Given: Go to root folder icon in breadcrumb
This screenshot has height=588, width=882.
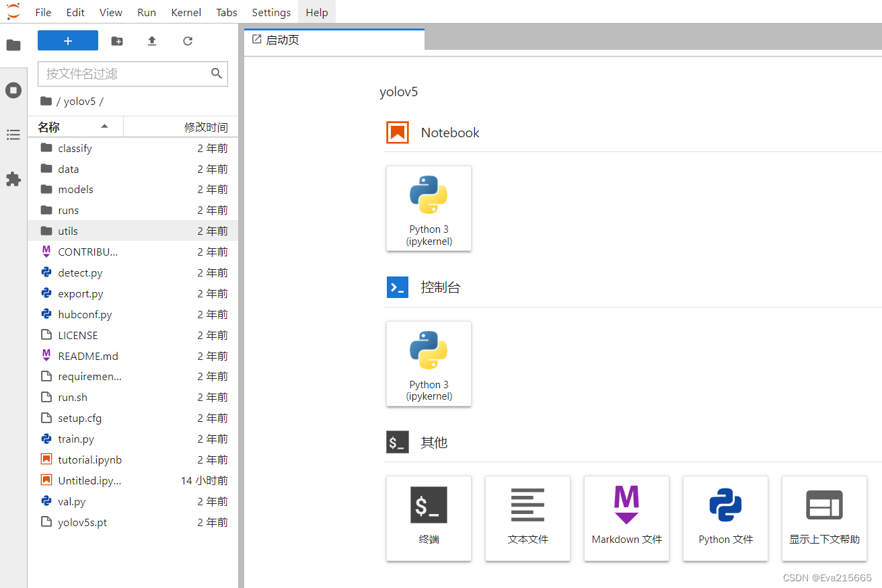Looking at the screenshot, I should pyautogui.click(x=46, y=101).
